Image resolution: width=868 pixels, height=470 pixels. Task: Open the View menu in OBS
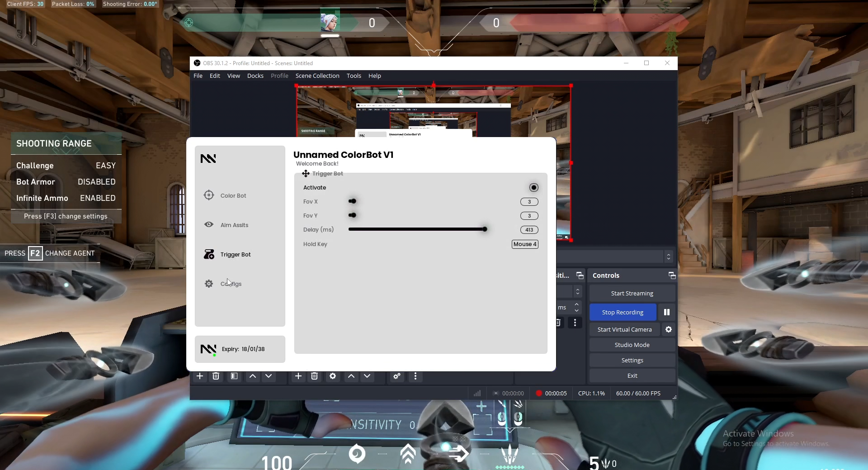click(234, 76)
